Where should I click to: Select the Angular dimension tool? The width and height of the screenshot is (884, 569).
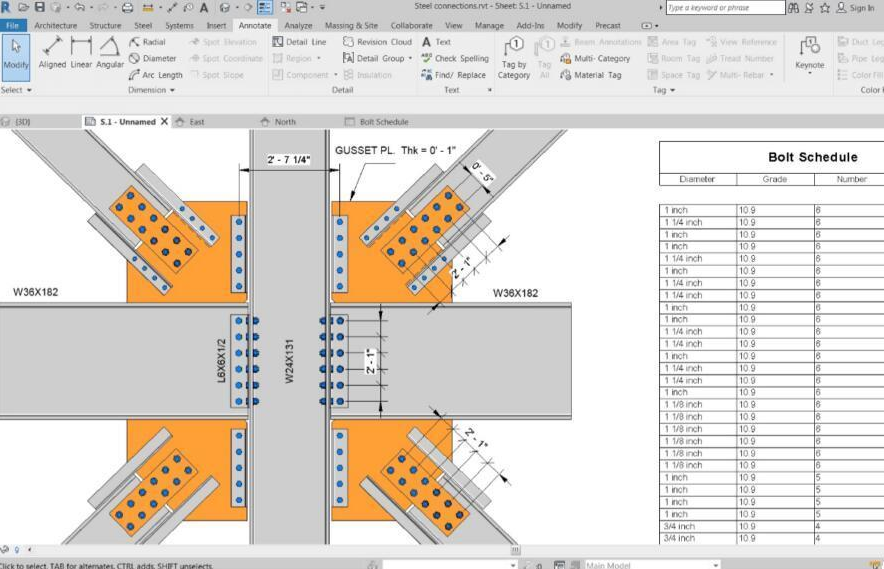pos(110,53)
